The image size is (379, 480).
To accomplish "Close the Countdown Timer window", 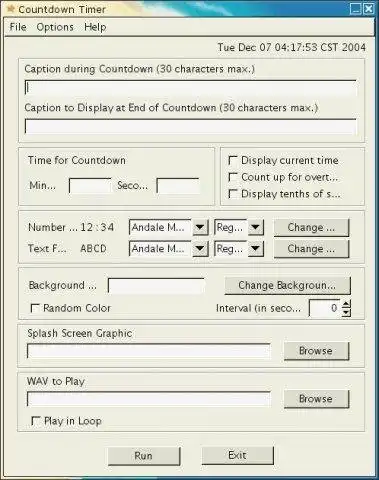I will click(x=368, y=9).
